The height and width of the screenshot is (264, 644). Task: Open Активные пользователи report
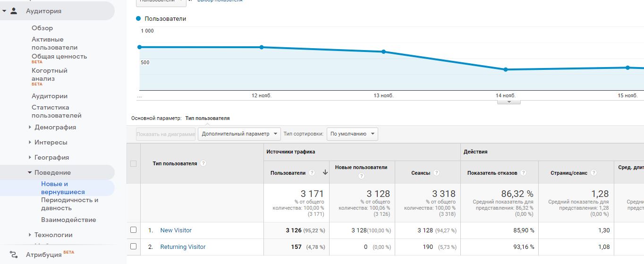click(x=54, y=43)
